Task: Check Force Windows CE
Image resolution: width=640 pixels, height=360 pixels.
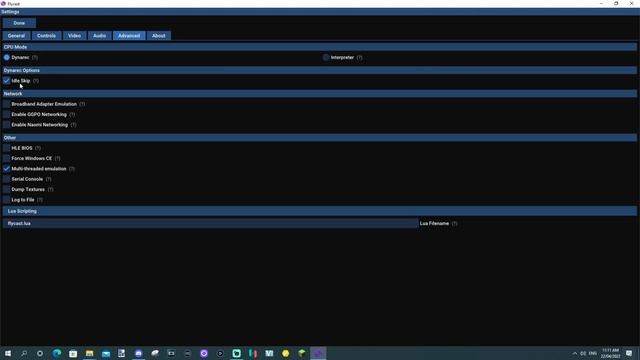Action: point(7,158)
